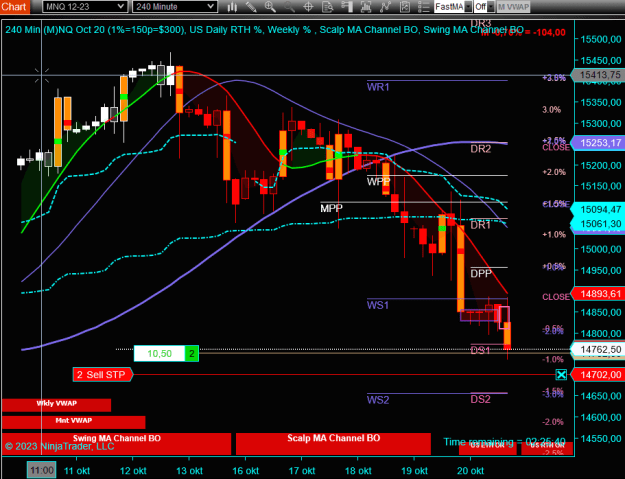Click the 14702,00 stop order price marker

598,375
